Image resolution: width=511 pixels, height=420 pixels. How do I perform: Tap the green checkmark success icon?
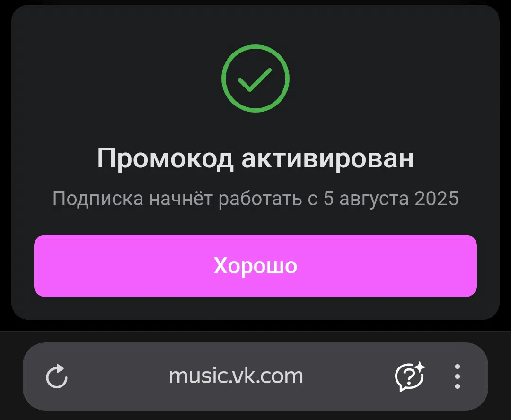coord(255,79)
